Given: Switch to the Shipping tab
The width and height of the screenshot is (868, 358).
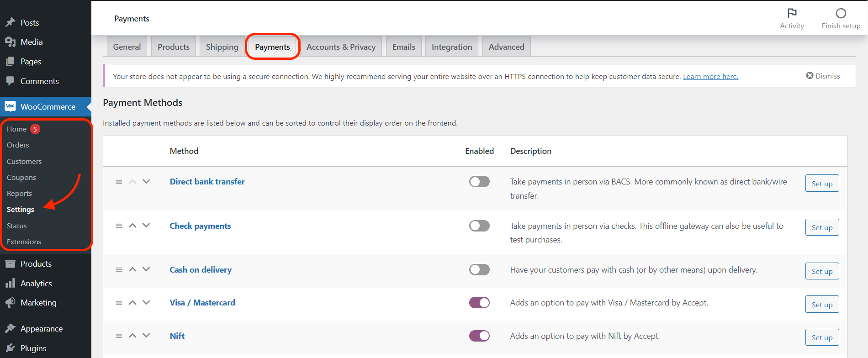Looking at the screenshot, I should pos(222,47).
